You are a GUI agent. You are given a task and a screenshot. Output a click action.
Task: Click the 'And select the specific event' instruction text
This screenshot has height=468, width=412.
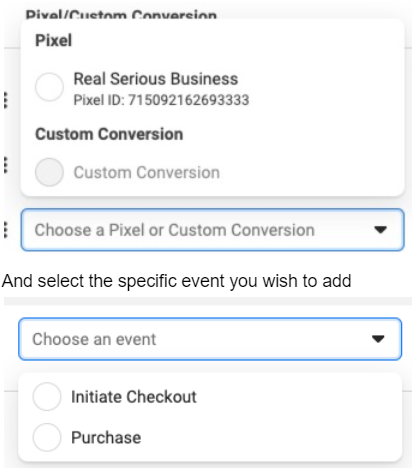[177, 281]
